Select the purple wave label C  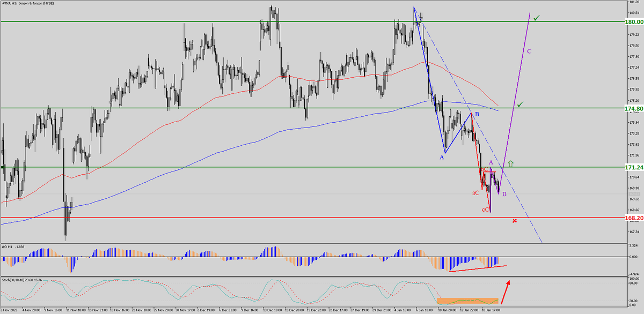click(529, 52)
